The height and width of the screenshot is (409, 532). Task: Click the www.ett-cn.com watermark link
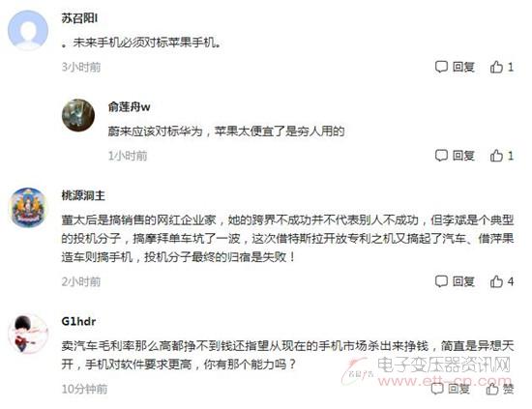click(x=445, y=381)
